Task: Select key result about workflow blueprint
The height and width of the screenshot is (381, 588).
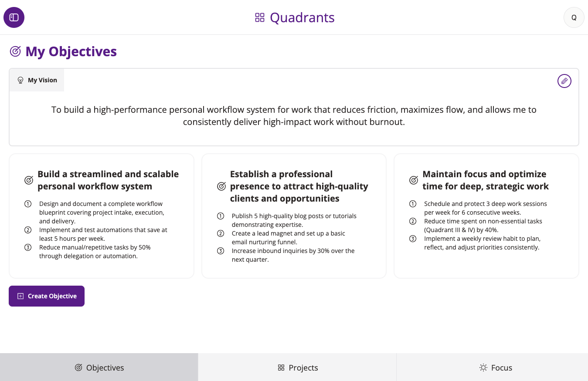Action: tap(102, 212)
